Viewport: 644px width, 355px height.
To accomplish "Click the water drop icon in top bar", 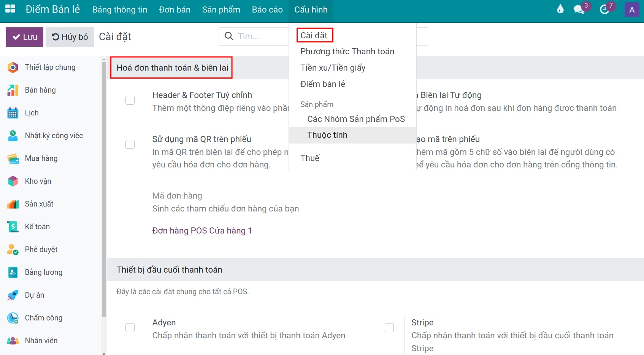I will click(560, 9).
